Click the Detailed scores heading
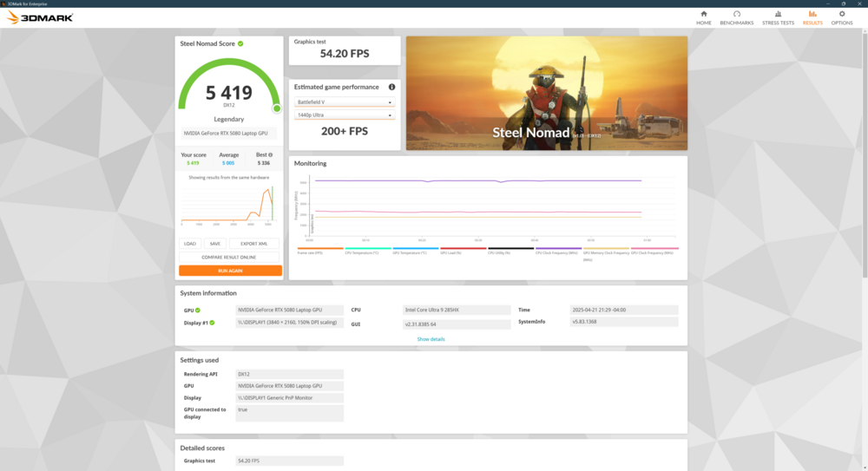 click(x=202, y=448)
